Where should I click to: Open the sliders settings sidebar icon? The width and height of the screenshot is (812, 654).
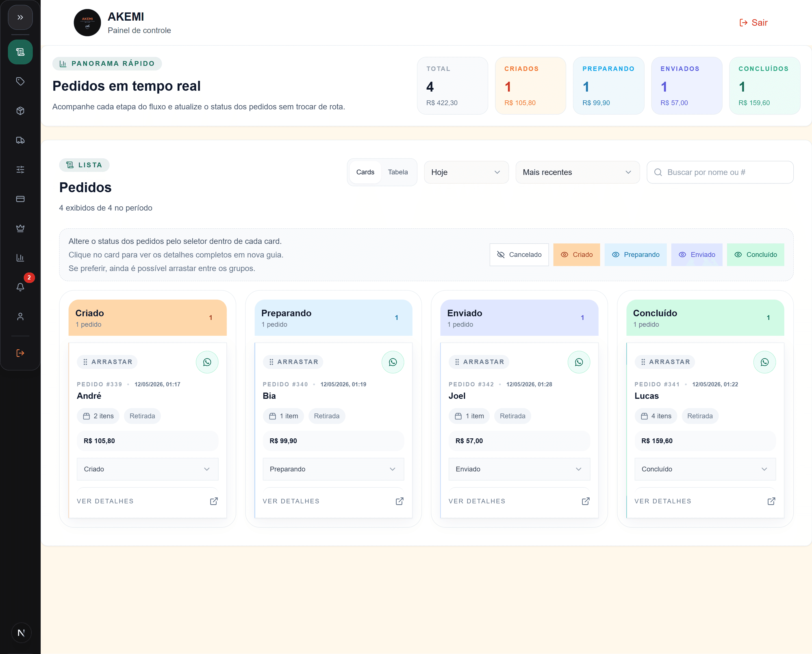(20, 170)
